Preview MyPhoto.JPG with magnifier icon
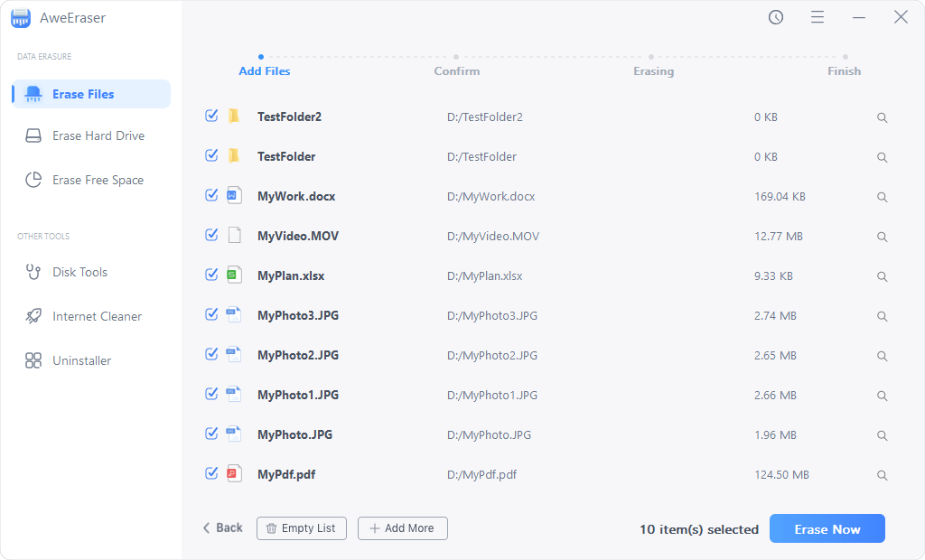 point(882,435)
